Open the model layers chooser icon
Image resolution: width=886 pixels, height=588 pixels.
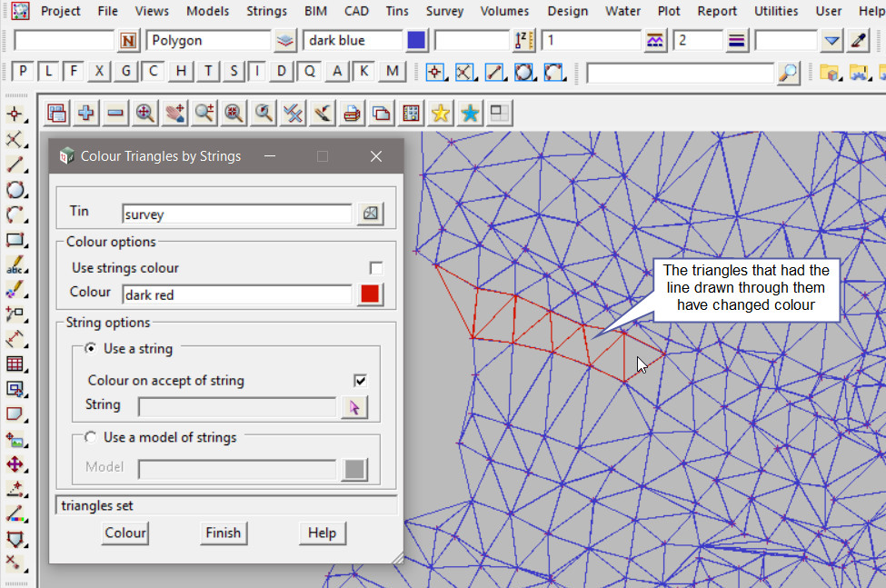click(x=284, y=41)
